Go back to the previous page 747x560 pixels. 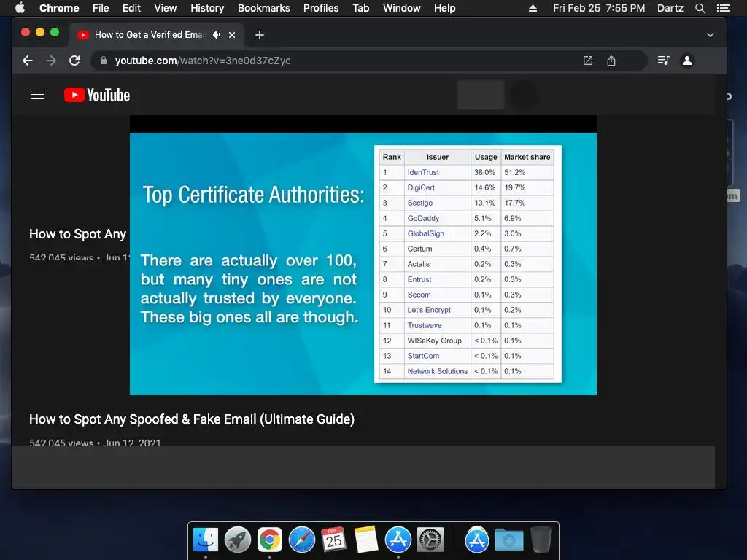coord(28,61)
